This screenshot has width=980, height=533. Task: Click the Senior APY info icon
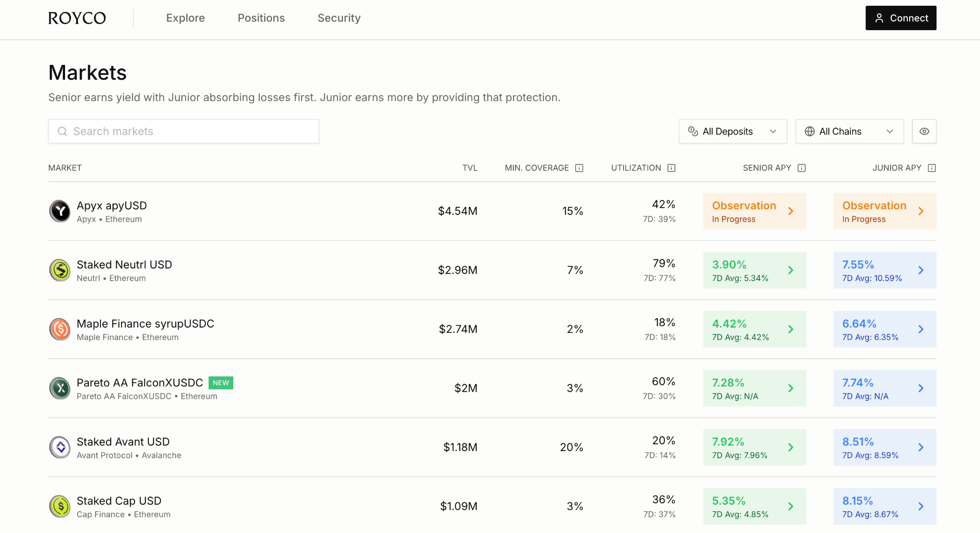point(802,168)
